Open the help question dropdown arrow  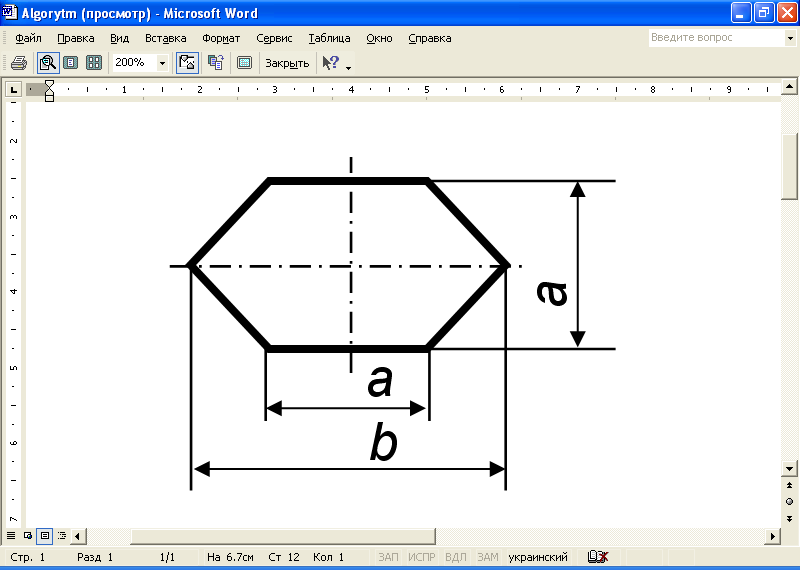pyautogui.click(x=790, y=38)
